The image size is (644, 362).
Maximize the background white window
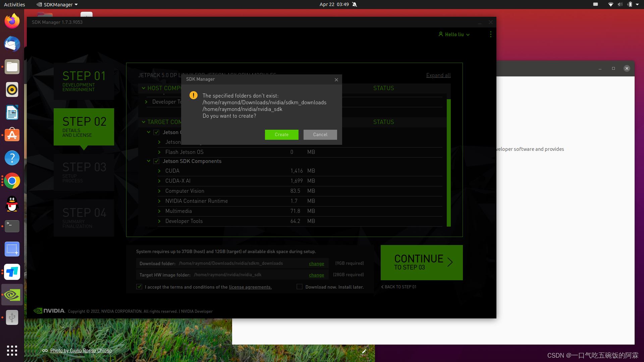click(x=613, y=68)
